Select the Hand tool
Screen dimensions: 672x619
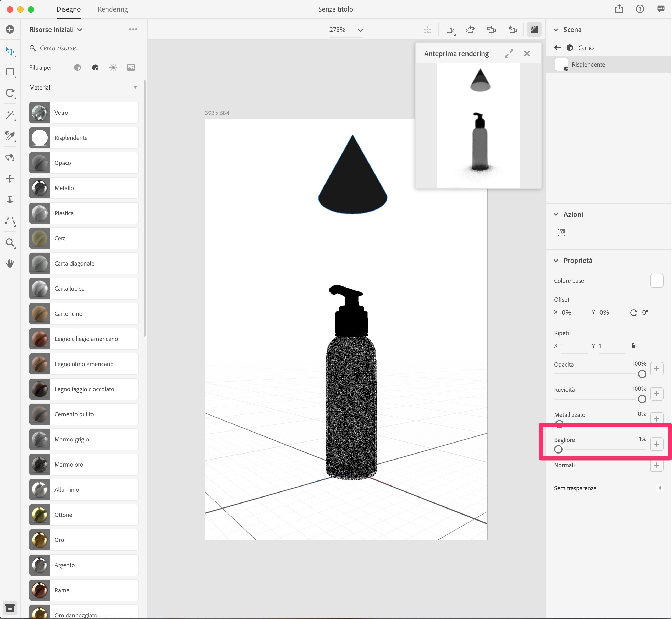point(10,264)
